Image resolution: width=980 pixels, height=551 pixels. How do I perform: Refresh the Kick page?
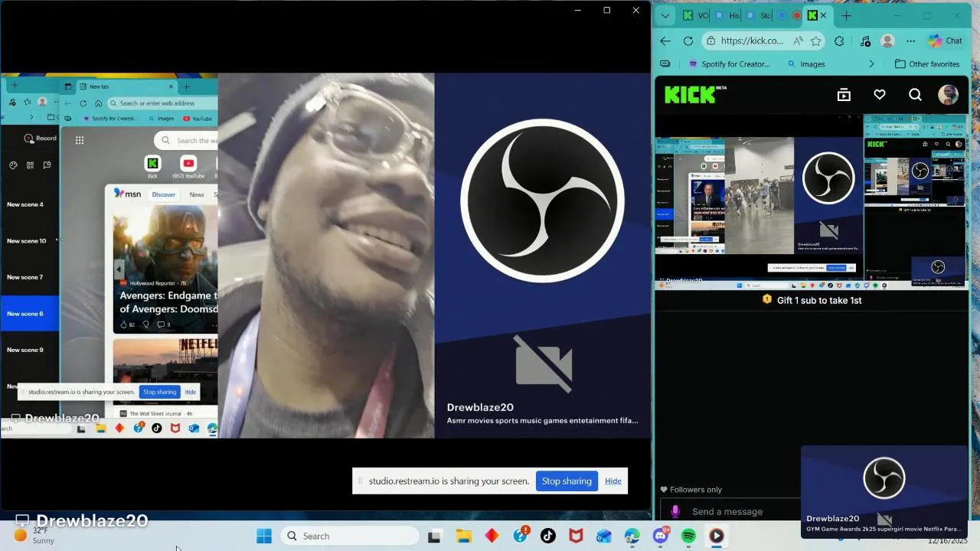688,41
